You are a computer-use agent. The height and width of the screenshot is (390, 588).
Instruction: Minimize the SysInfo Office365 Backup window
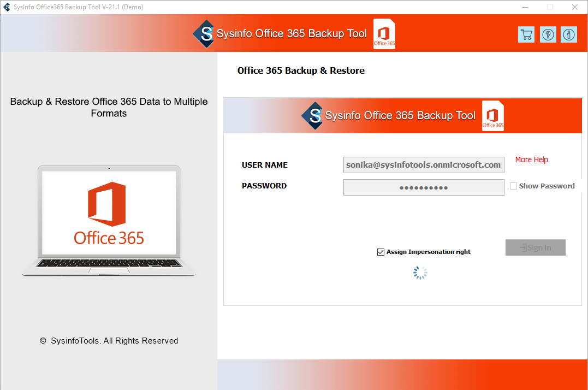(x=525, y=7)
